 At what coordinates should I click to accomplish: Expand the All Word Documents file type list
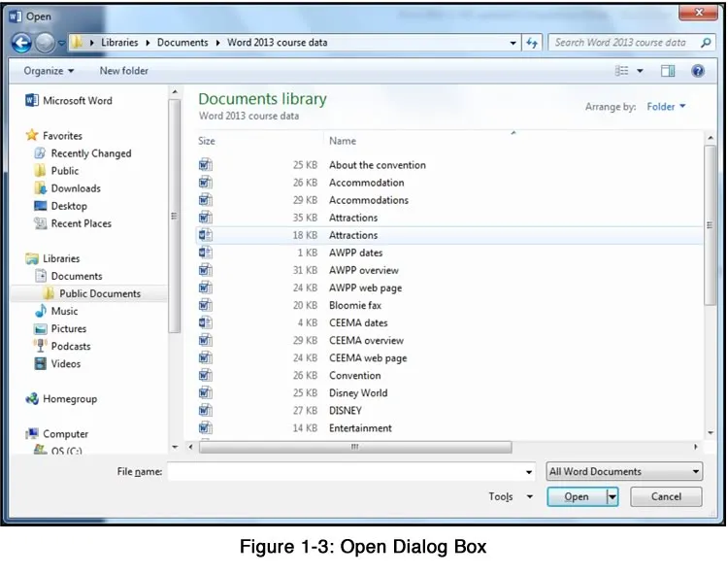(x=624, y=471)
